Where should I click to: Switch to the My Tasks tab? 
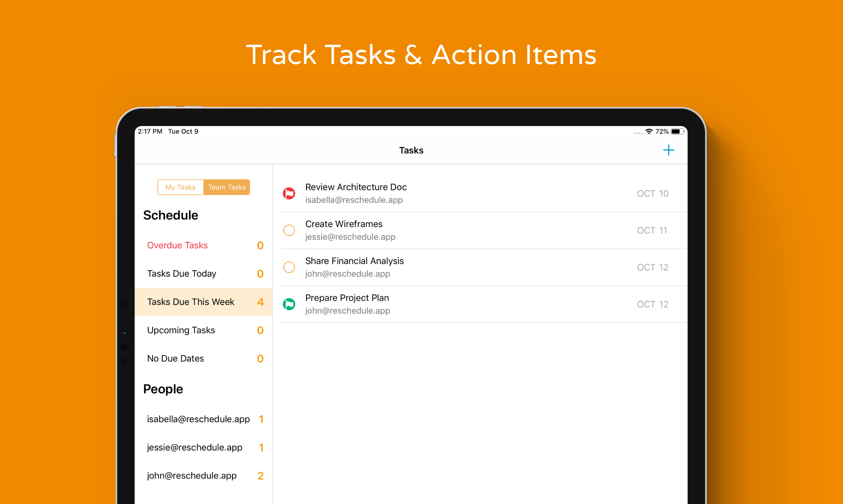(181, 187)
